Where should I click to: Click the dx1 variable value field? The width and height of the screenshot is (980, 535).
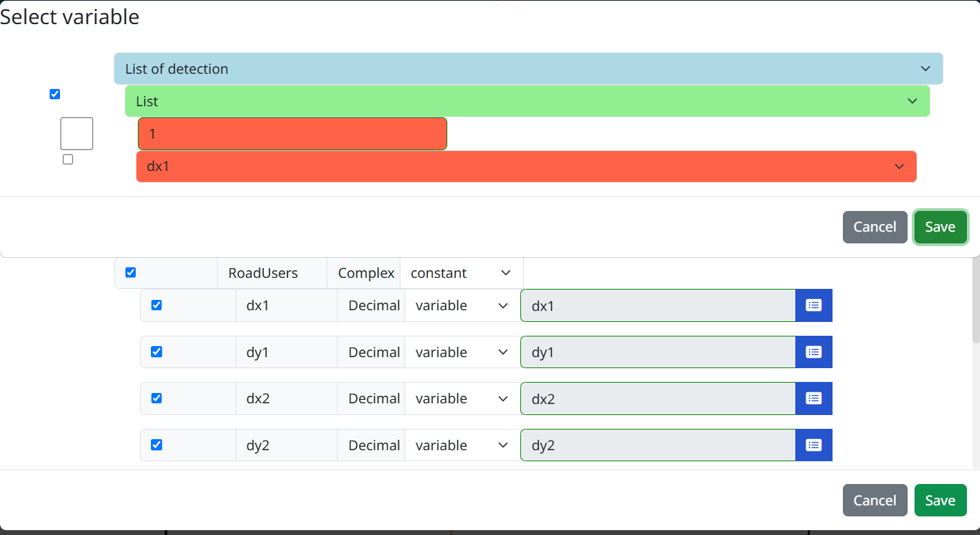658,305
